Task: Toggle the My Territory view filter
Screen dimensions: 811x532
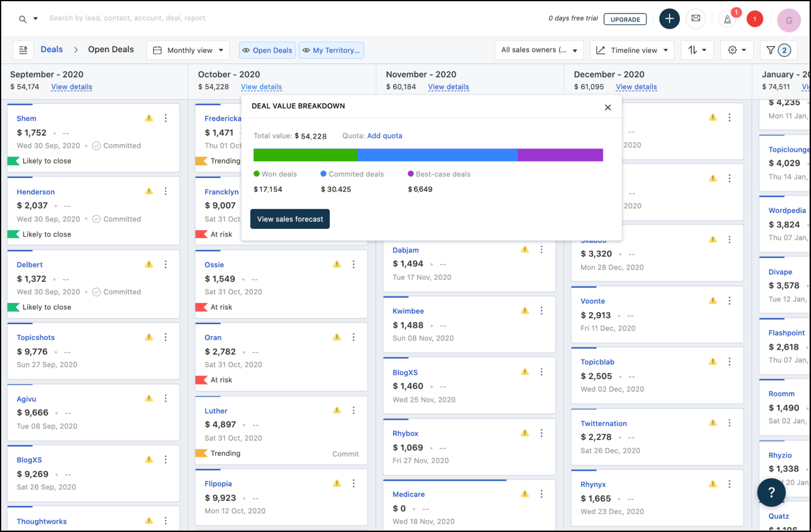Action: 331,50
